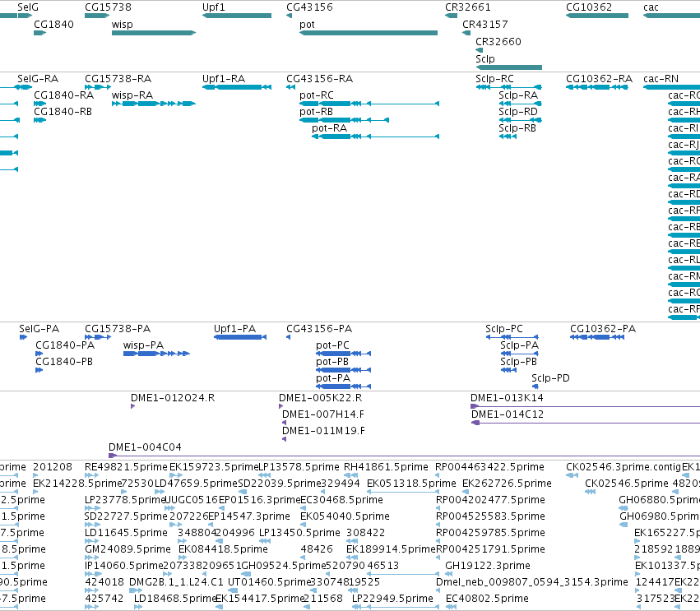Click the GH19122.3prime EST label
Viewport: 700px width, 611px height.
click(x=488, y=566)
